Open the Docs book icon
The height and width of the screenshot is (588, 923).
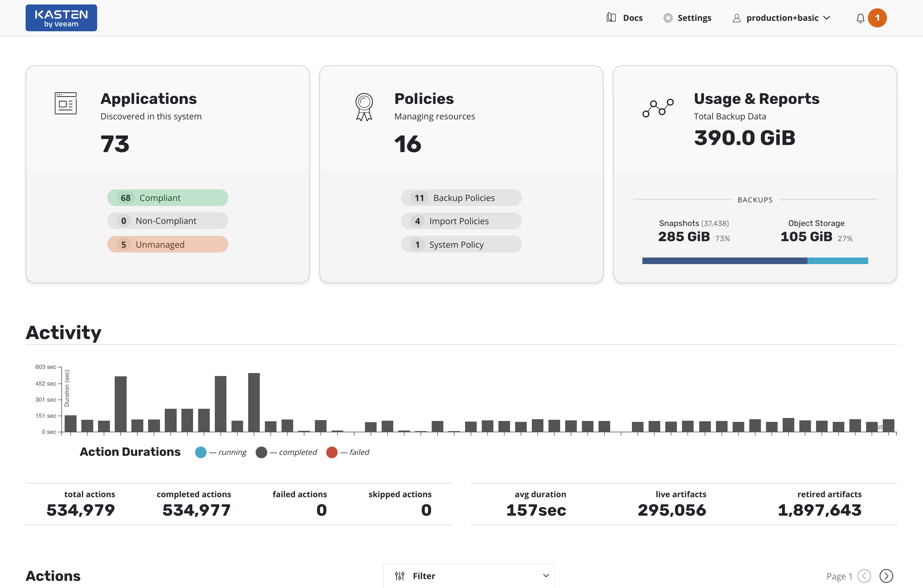click(x=611, y=18)
